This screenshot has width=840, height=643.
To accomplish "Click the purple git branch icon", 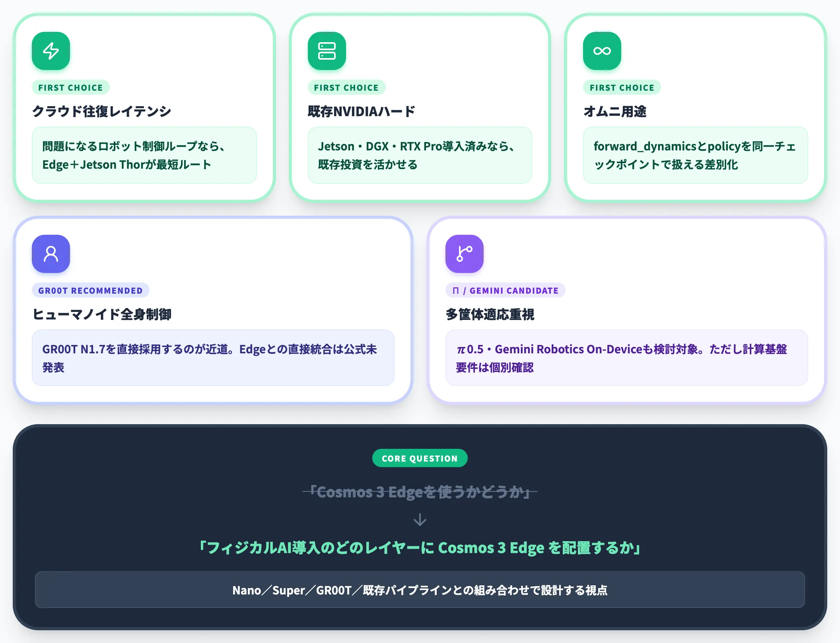I will (x=465, y=254).
